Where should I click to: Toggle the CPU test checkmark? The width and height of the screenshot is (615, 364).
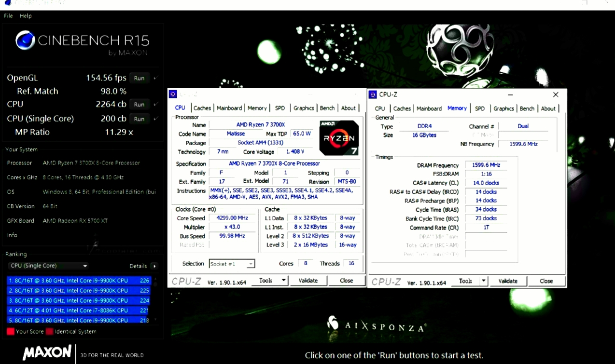pos(155,104)
